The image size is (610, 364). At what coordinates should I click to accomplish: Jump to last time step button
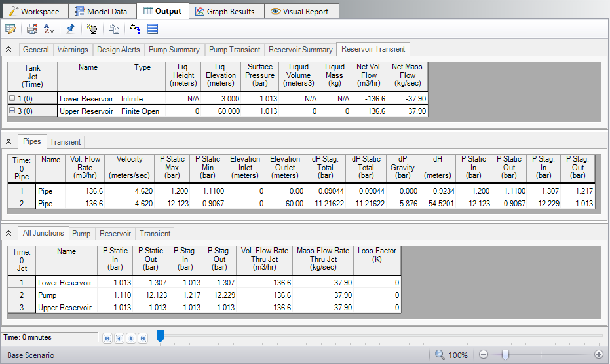click(143, 338)
